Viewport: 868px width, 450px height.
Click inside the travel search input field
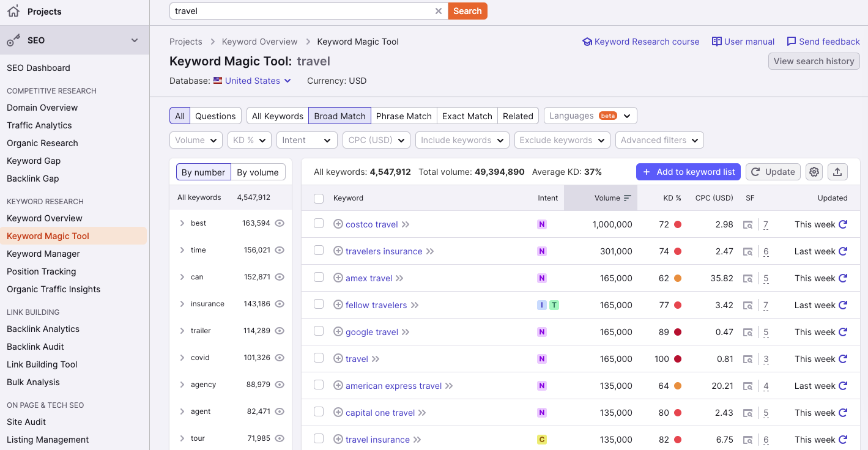pyautogui.click(x=275, y=10)
